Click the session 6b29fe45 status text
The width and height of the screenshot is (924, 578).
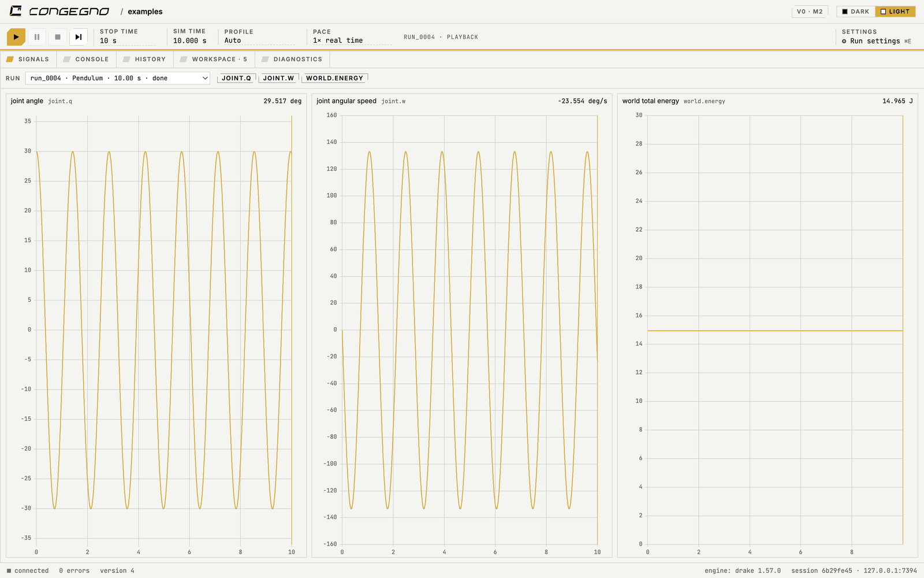821,570
